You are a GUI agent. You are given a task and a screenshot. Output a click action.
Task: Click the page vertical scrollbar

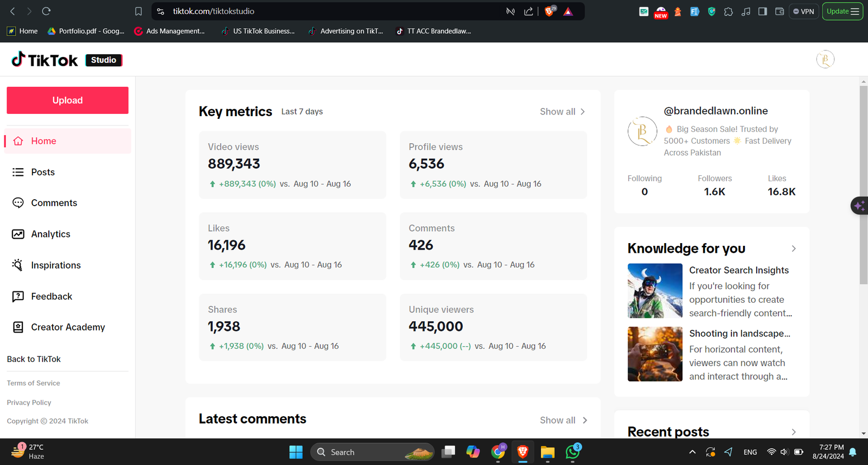864,184
